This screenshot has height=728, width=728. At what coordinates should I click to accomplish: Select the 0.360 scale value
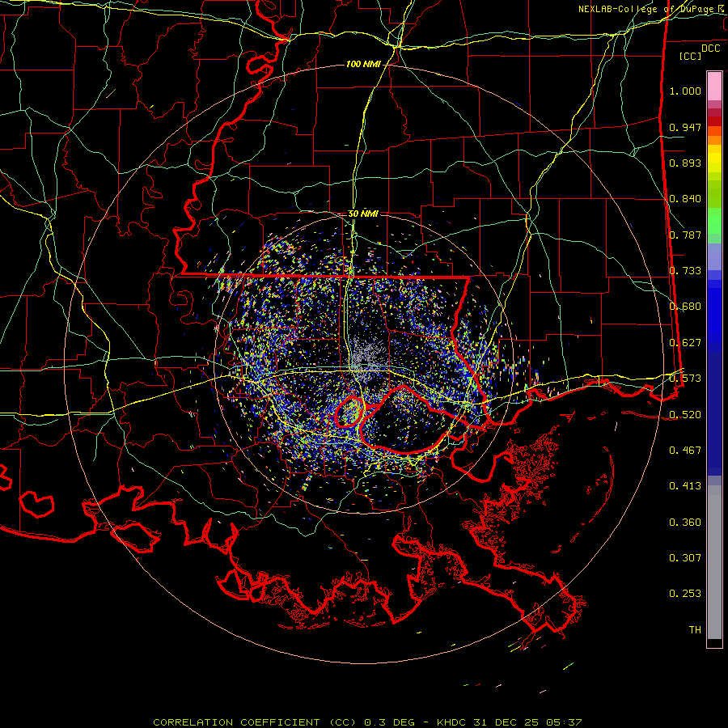tap(685, 523)
